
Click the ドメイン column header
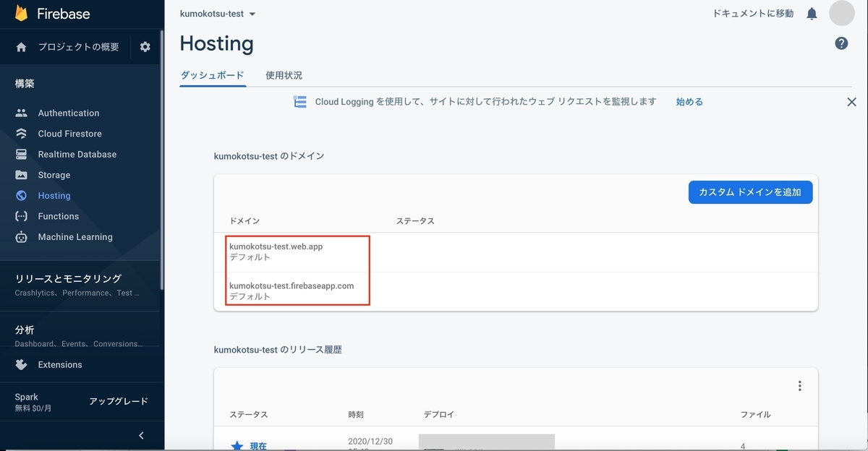pyautogui.click(x=244, y=220)
